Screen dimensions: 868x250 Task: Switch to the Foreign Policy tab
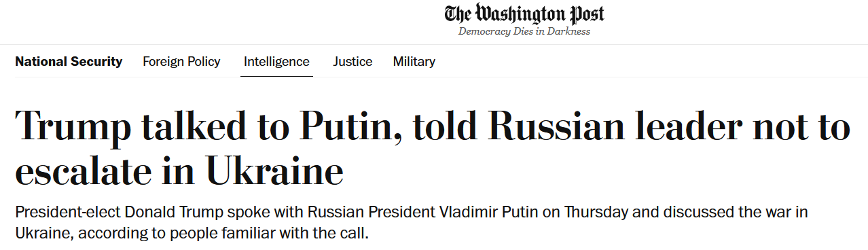click(181, 62)
